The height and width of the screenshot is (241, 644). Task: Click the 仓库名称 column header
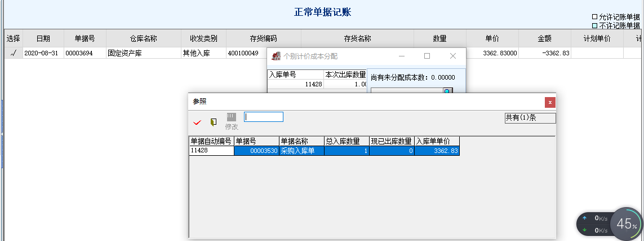[144, 38]
